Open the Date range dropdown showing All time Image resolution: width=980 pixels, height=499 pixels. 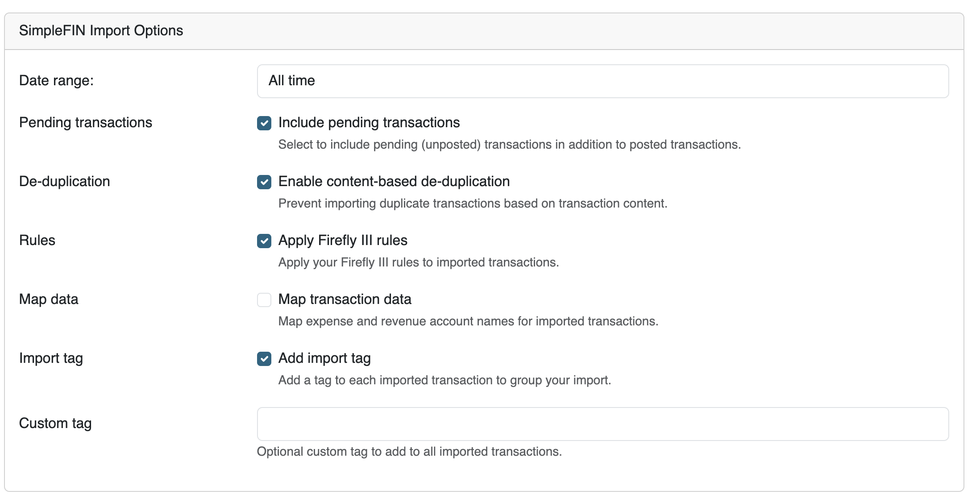pyautogui.click(x=602, y=81)
